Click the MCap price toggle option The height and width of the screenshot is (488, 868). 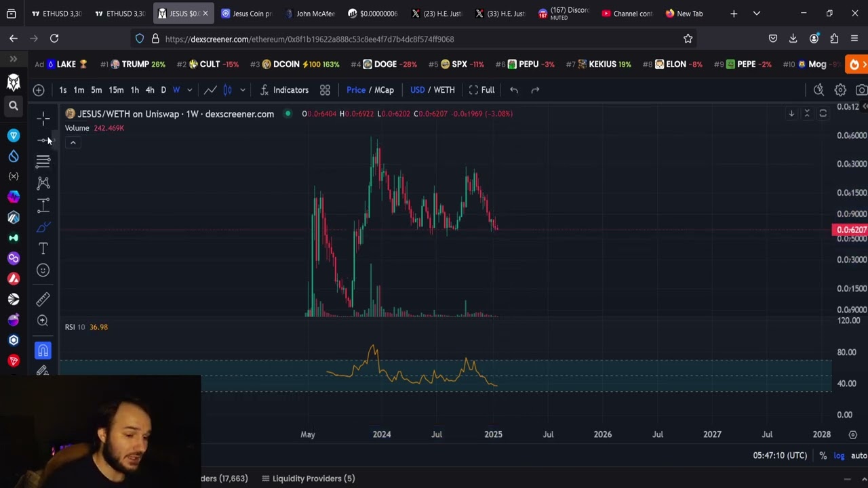(x=384, y=89)
